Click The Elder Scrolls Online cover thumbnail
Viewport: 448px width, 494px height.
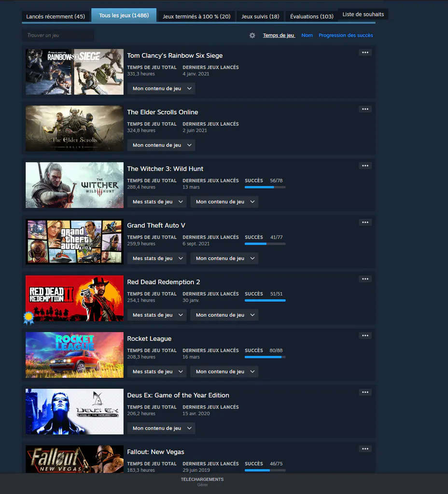[74, 128]
